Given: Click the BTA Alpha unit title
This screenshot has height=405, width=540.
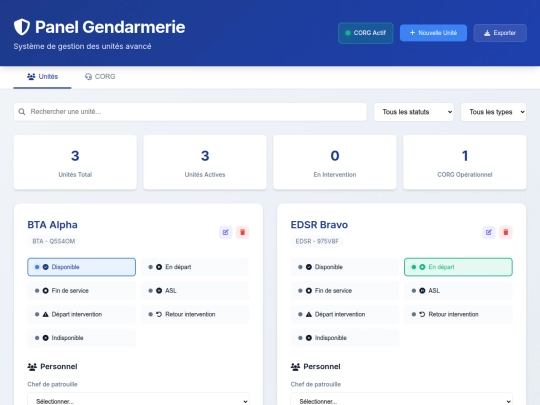Looking at the screenshot, I should click(x=52, y=225).
